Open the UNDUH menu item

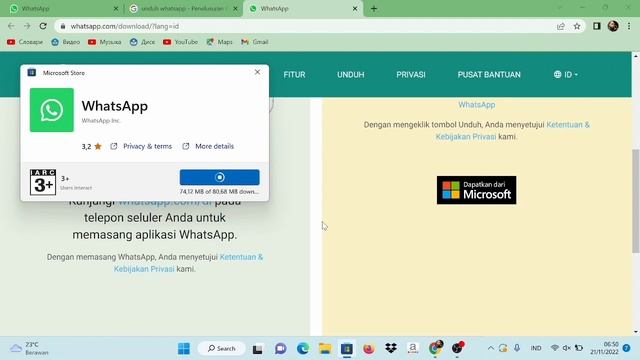(351, 75)
